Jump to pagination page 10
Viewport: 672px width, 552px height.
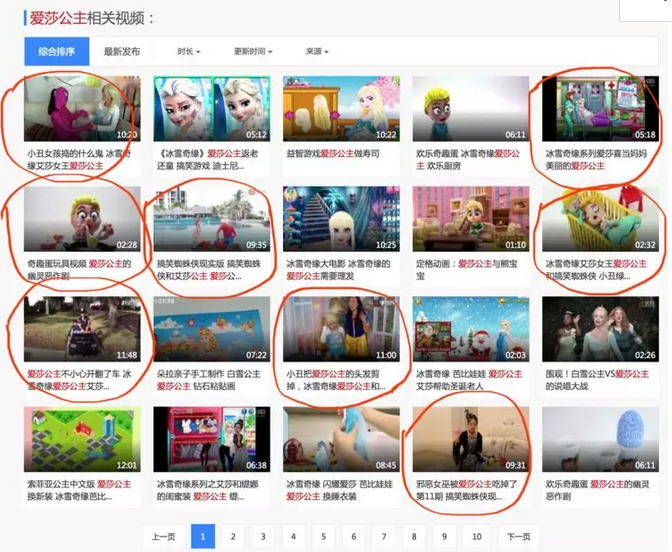point(477,537)
